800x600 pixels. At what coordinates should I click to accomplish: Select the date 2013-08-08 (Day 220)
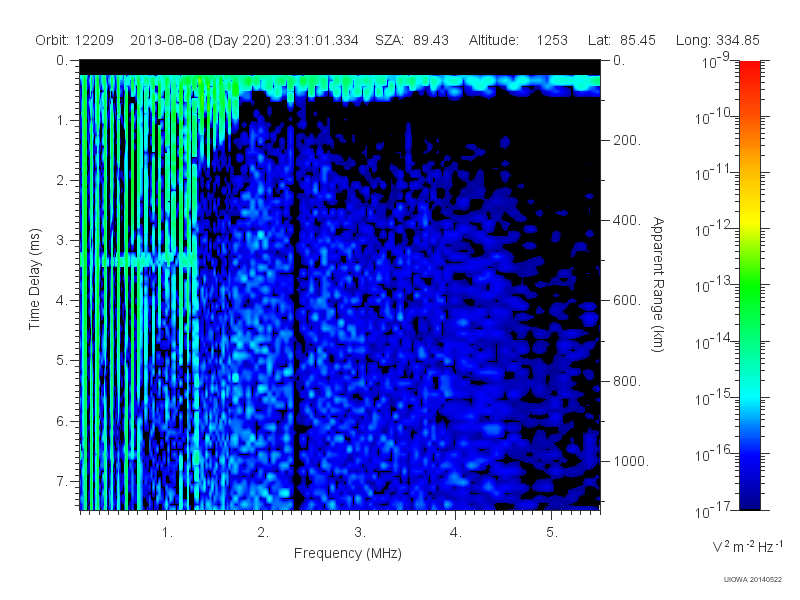click(201, 40)
